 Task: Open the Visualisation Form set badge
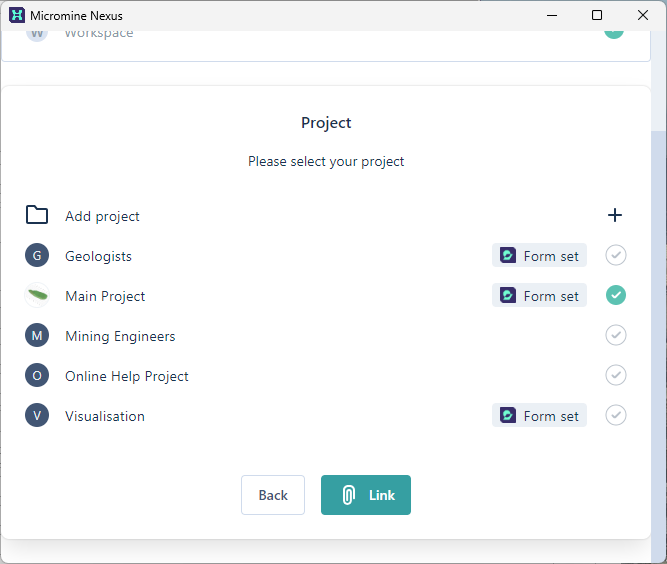(x=539, y=416)
